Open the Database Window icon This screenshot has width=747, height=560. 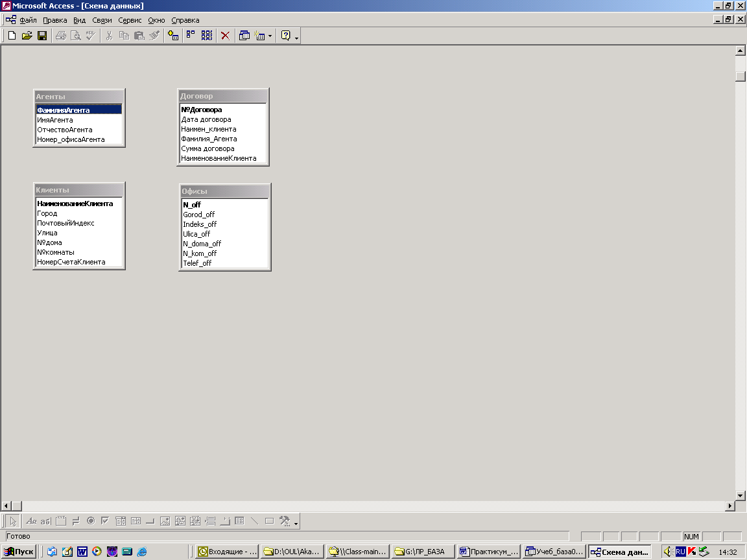coord(244,36)
